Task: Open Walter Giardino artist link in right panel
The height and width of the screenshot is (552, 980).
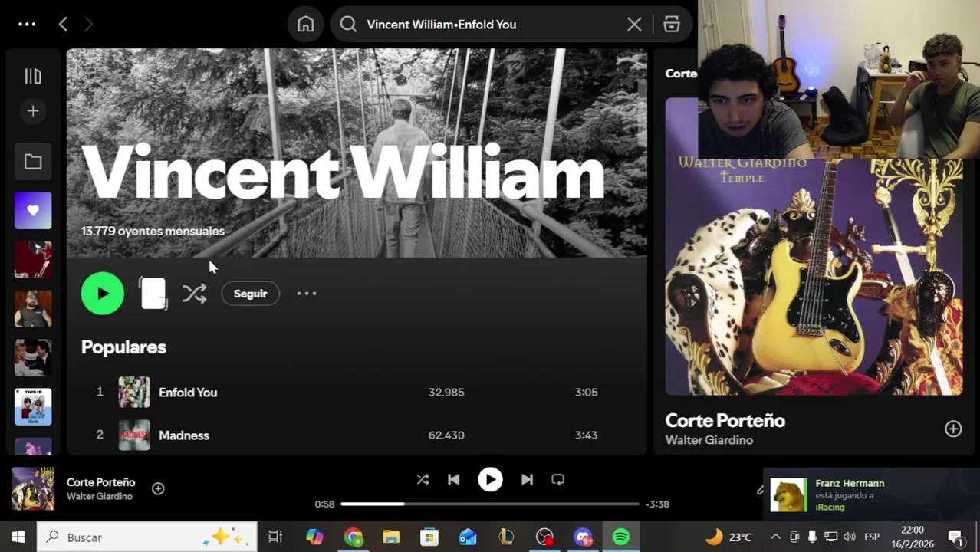Action: (709, 440)
